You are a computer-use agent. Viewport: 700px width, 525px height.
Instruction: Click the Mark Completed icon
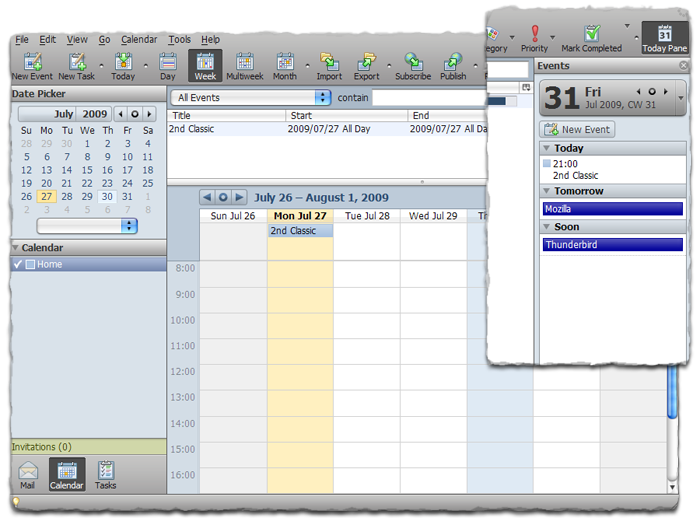(x=592, y=34)
